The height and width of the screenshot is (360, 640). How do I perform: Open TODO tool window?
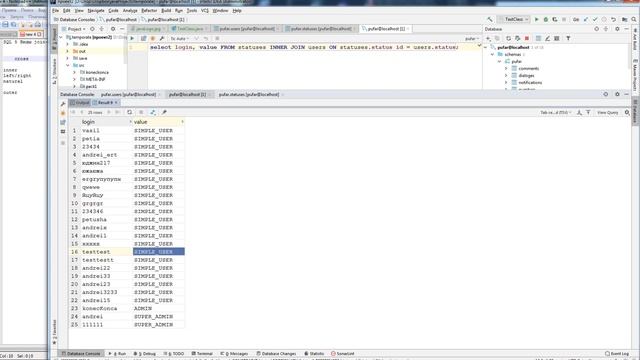pyautogui.click(x=174, y=353)
